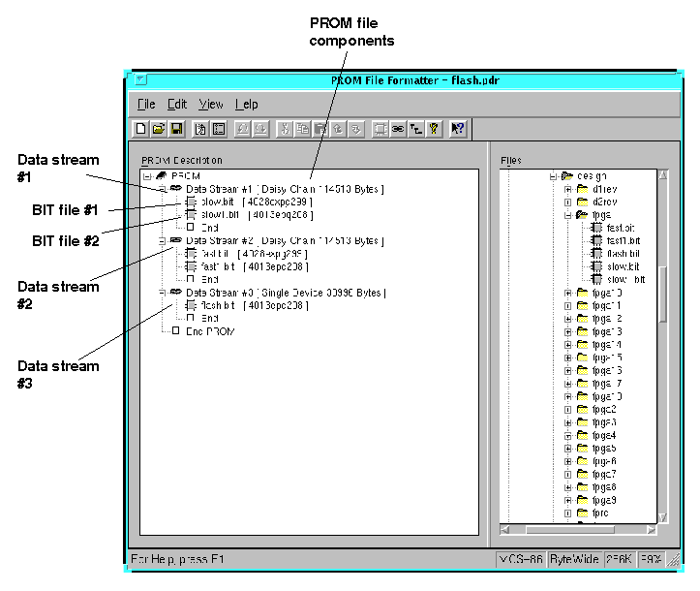Click the yellow question mark Help icon

coord(434,129)
